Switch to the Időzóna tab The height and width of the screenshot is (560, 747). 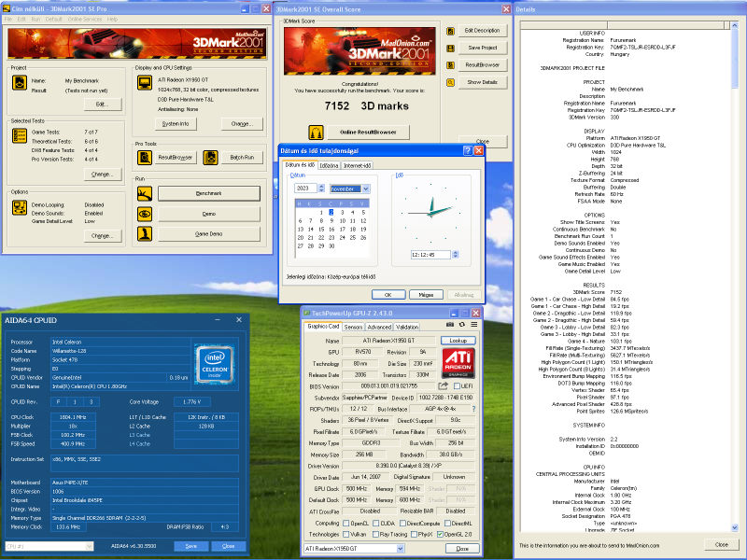(x=329, y=166)
